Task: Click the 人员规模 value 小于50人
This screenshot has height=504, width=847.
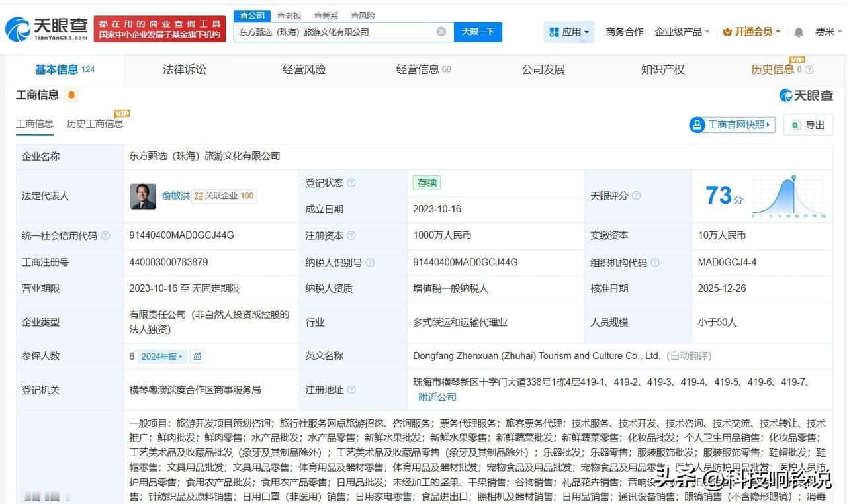Action: click(717, 322)
